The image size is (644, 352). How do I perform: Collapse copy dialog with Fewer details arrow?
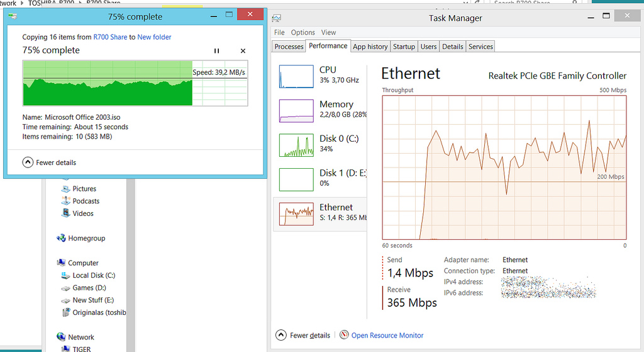[28, 162]
